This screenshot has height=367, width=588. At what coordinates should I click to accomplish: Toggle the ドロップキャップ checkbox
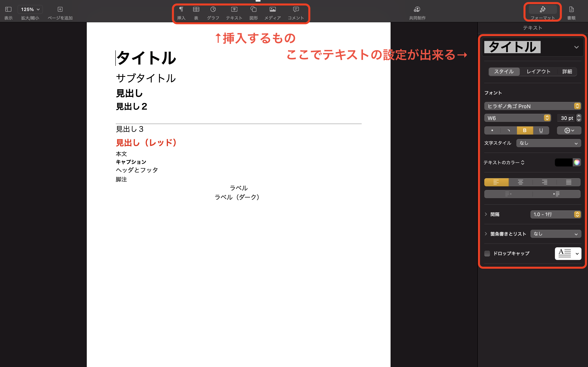(x=487, y=253)
